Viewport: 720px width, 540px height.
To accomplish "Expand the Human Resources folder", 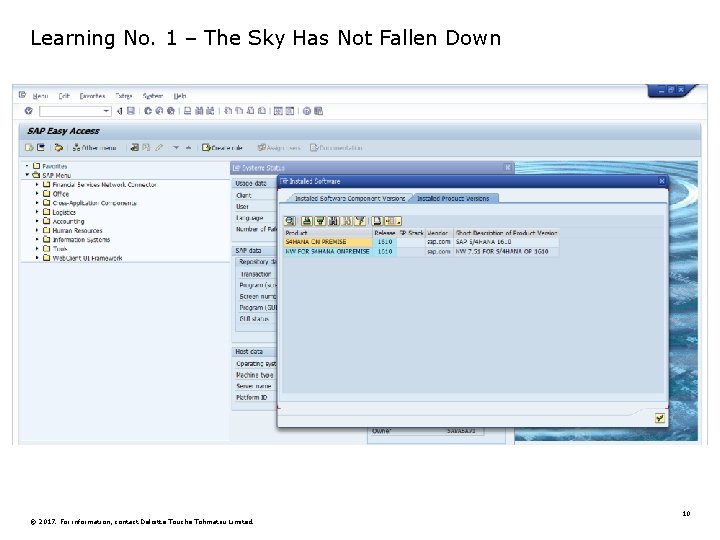I will tap(37, 231).
